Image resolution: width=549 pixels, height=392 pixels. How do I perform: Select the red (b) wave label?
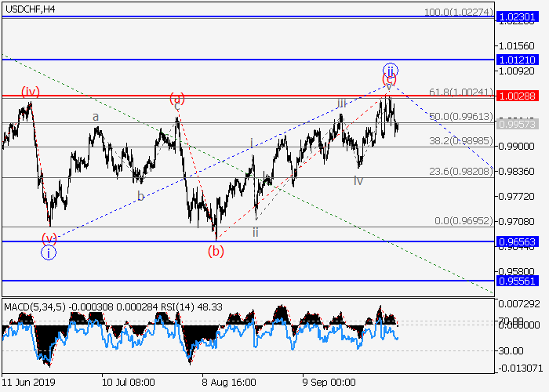(x=216, y=251)
